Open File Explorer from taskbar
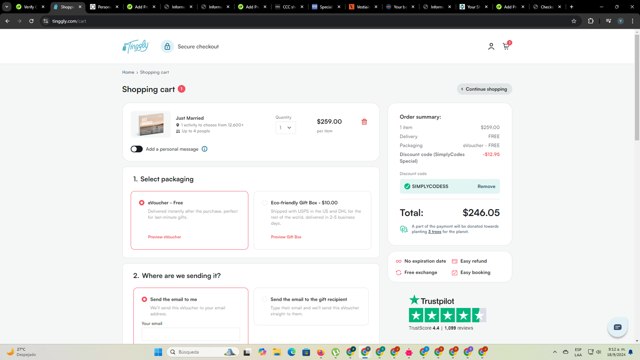This screenshot has width=640, height=360. coord(277,352)
